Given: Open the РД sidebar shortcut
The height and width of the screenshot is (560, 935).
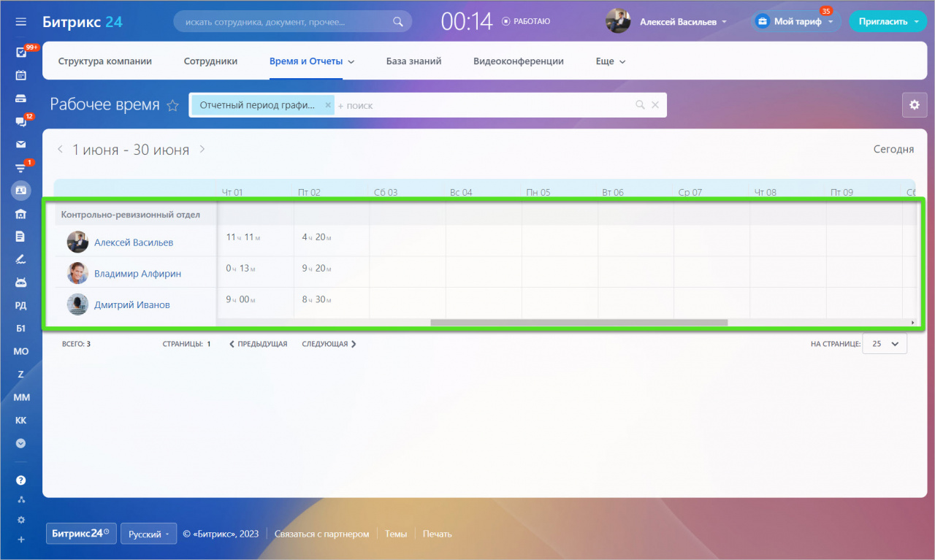Looking at the screenshot, I should [20, 306].
